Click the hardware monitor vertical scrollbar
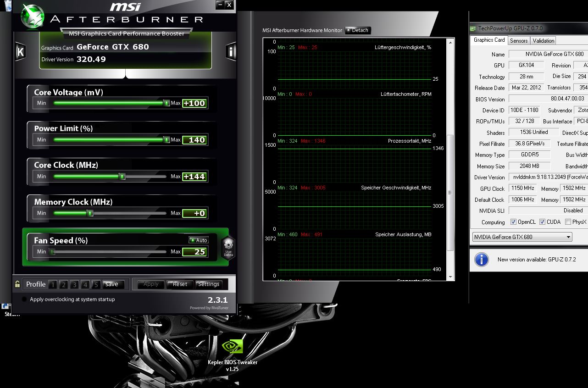Screen dimensions: 588x388 (450, 193)
